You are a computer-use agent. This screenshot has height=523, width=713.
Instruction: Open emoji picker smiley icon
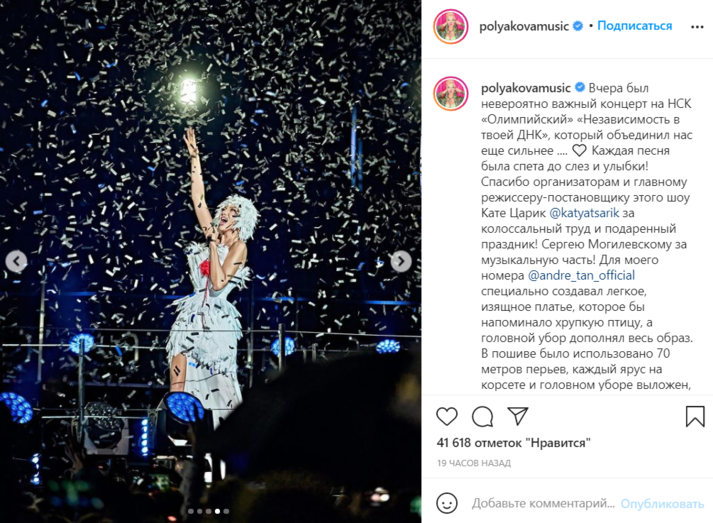coord(447,503)
